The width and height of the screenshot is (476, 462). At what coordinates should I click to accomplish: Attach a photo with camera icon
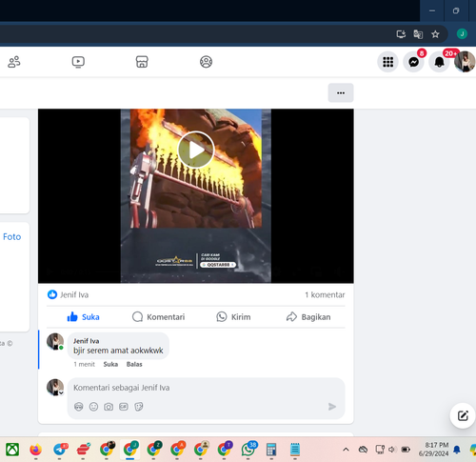pos(109,407)
